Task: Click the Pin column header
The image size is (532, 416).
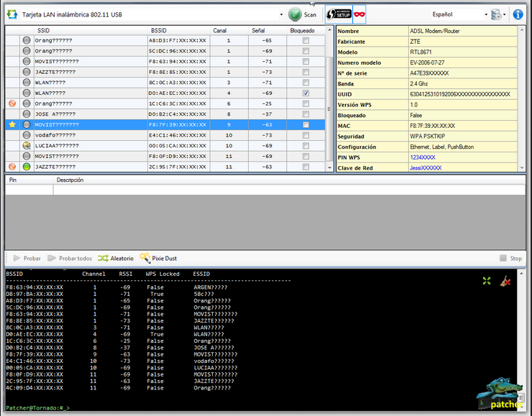Action: pos(29,180)
